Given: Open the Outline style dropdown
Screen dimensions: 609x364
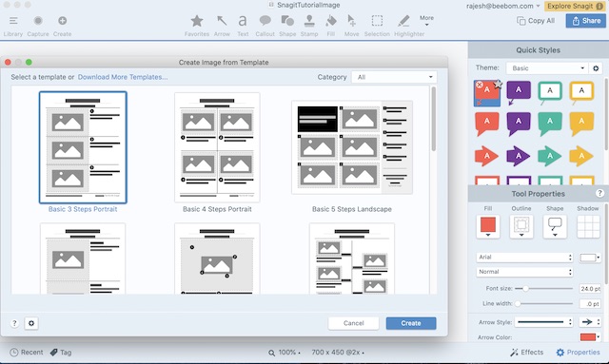Looking at the screenshot, I should 521,226.
